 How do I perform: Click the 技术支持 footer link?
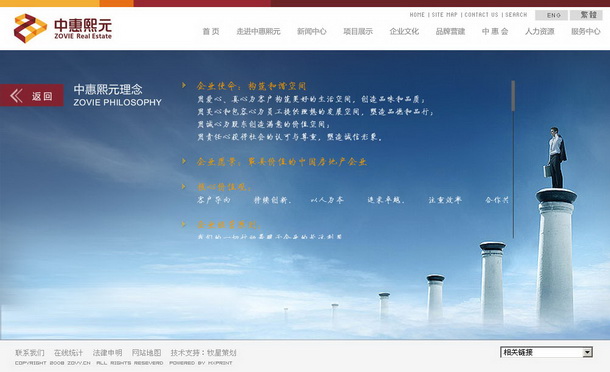tap(203, 353)
